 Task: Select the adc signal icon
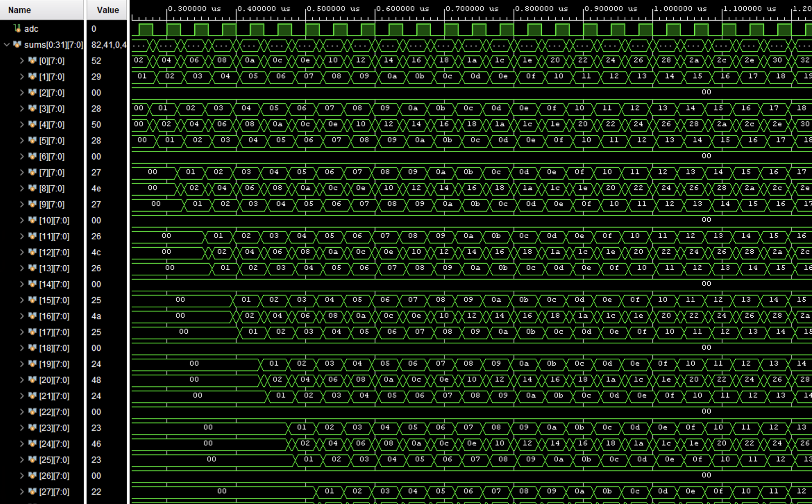pos(17,28)
